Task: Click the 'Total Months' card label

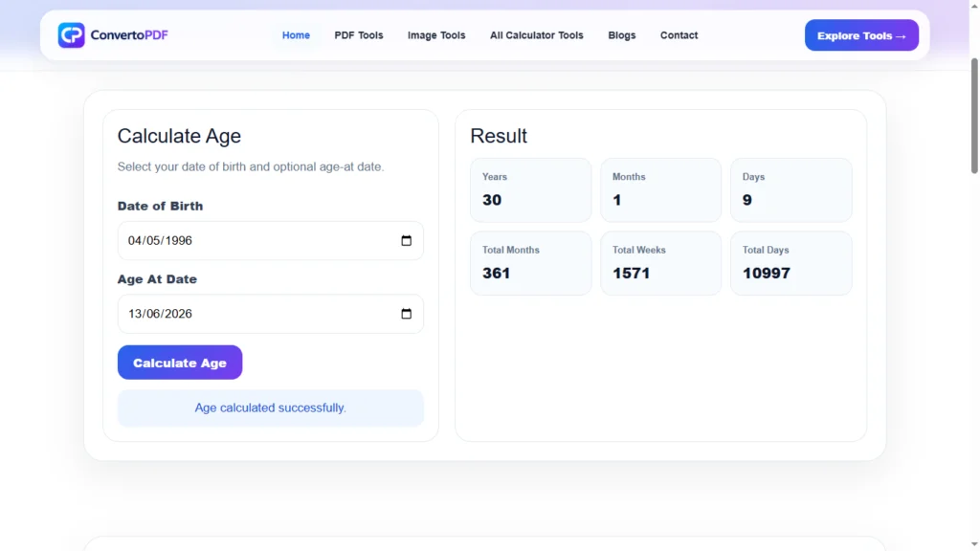Action: click(x=511, y=250)
